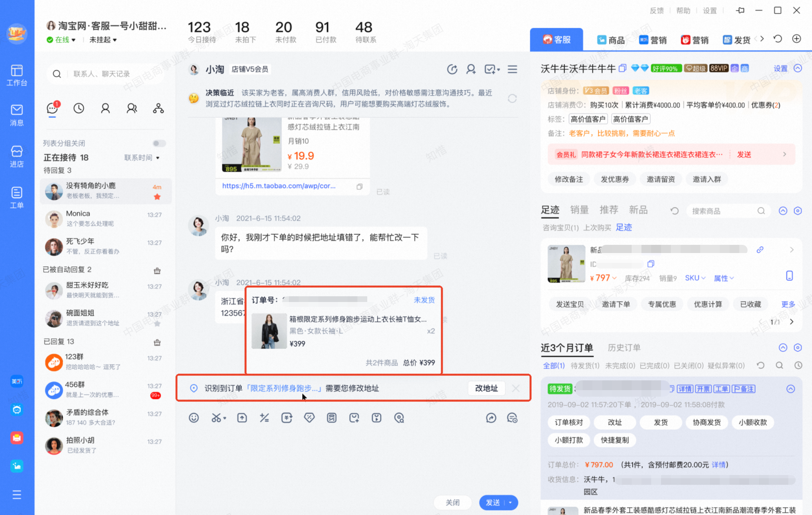Open the 456群 conversation
Image resolution: width=812 pixels, height=515 pixels.
coord(106,390)
